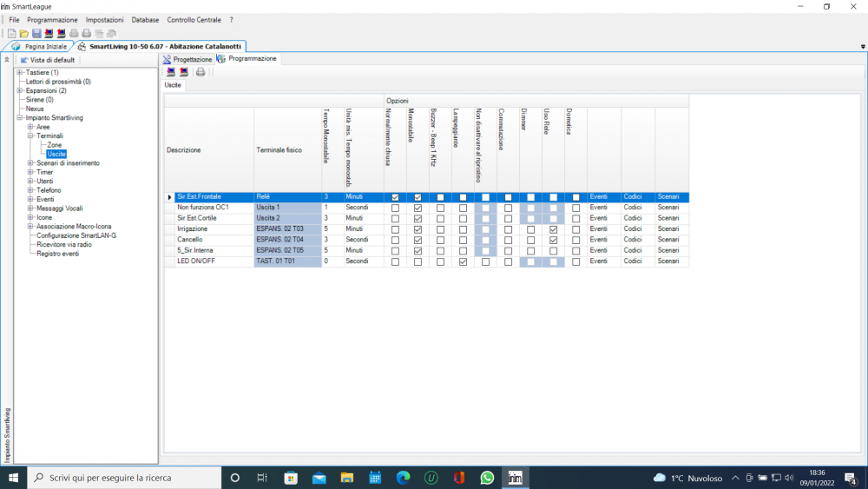Collapse the Impianto Smartliving tree node

(x=20, y=118)
